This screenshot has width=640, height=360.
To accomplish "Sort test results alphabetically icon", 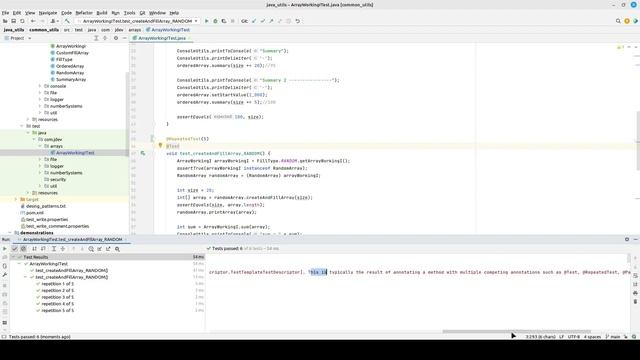I will click(x=34, y=249).
